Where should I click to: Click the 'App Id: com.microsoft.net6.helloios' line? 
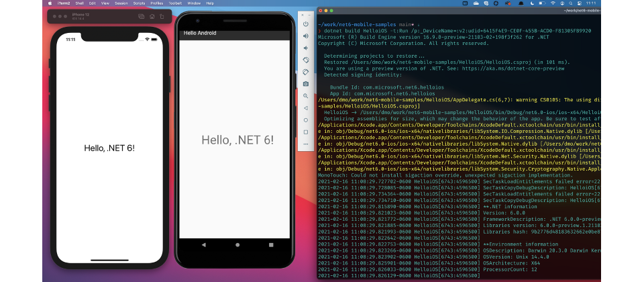(x=382, y=94)
